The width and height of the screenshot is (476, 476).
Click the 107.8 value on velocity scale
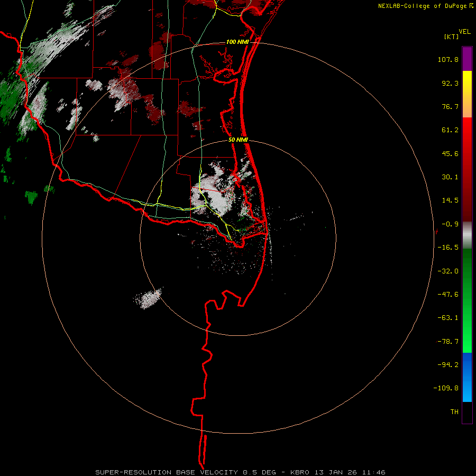click(x=448, y=59)
